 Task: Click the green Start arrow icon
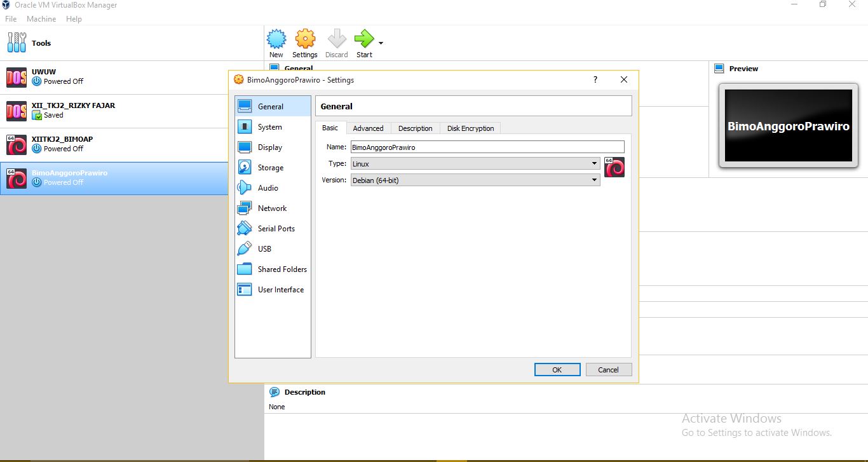tap(364, 39)
